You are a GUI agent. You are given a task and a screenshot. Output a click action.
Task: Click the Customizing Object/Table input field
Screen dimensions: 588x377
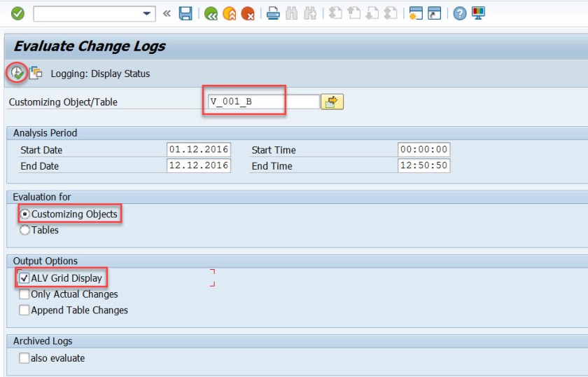263,102
